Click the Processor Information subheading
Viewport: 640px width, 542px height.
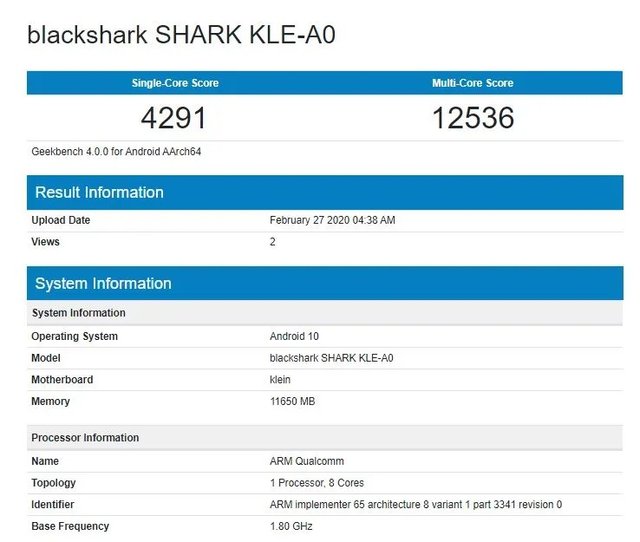click(x=85, y=438)
